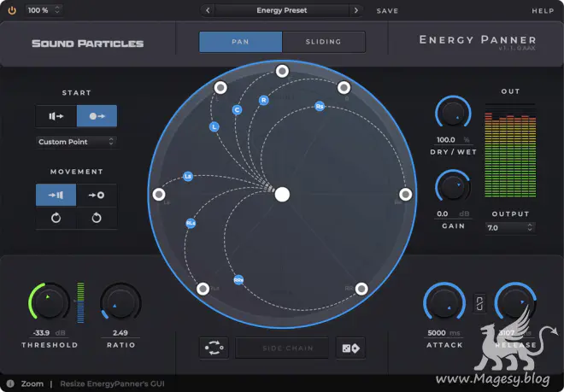Image resolution: width=564 pixels, height=392 pixels.
Task: Select movement toward speakers icon
Action: pyautogui.click(x=56, y=195)
